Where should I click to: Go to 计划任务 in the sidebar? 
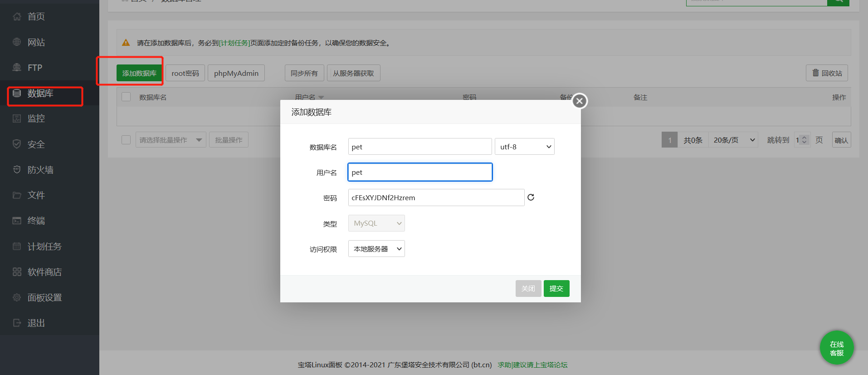pyautogui.click(x=44, y=247)
